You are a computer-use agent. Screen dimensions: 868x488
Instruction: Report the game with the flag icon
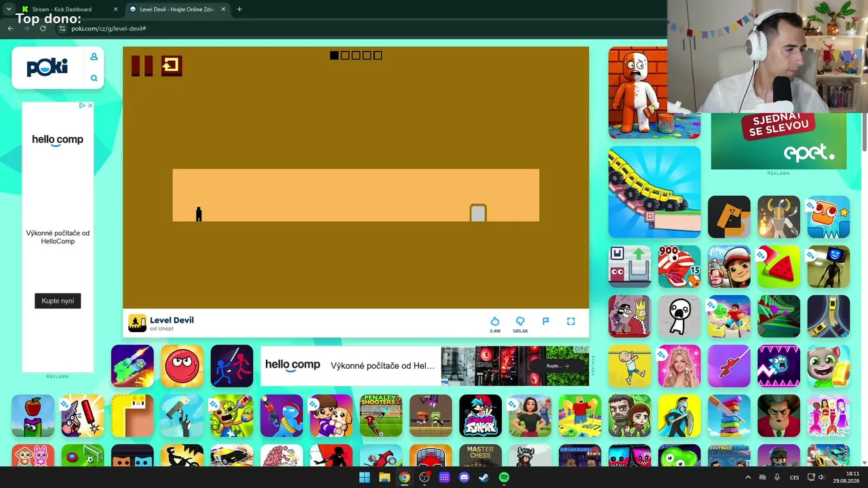(x=545, y=321)
